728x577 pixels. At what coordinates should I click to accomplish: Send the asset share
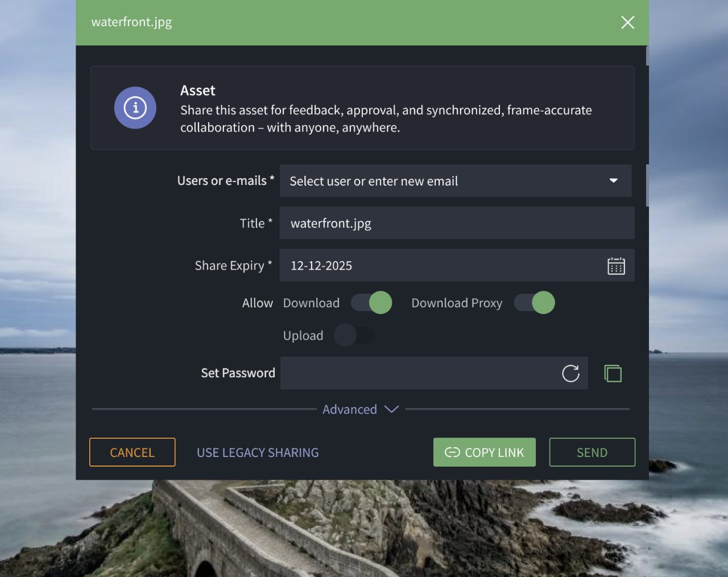pyautogui.click(x=592, y=452)
